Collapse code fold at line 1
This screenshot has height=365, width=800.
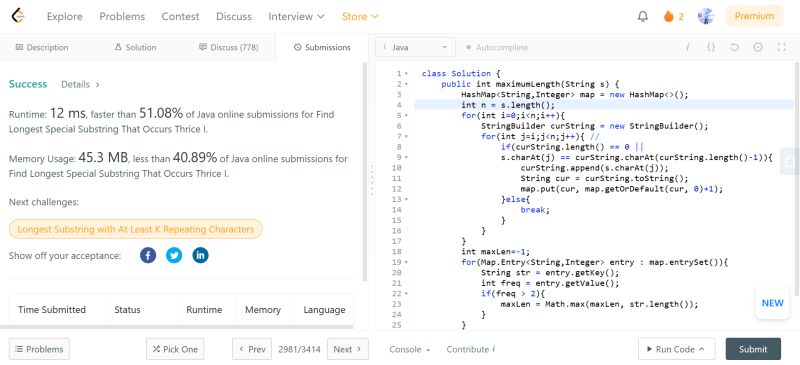(x=406, y=74)
